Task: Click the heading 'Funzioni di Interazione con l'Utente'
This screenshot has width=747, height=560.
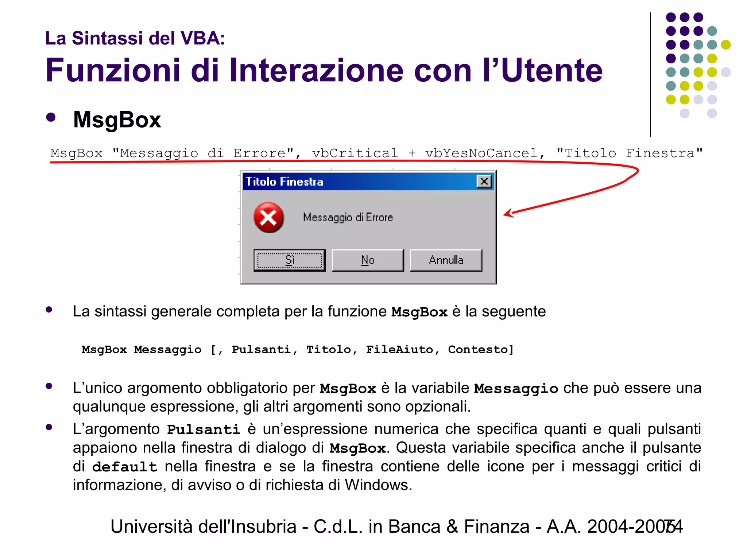Action: [x=324, y=70]
